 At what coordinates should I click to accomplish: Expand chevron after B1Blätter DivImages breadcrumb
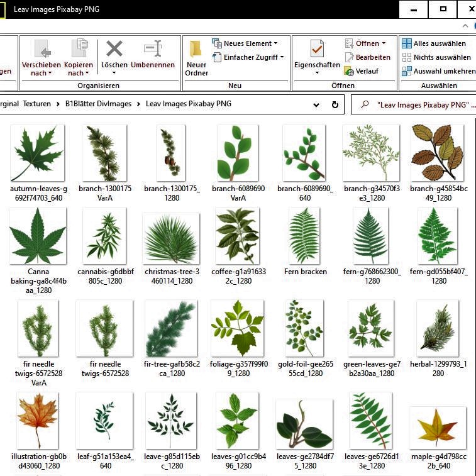click(138, 104)
